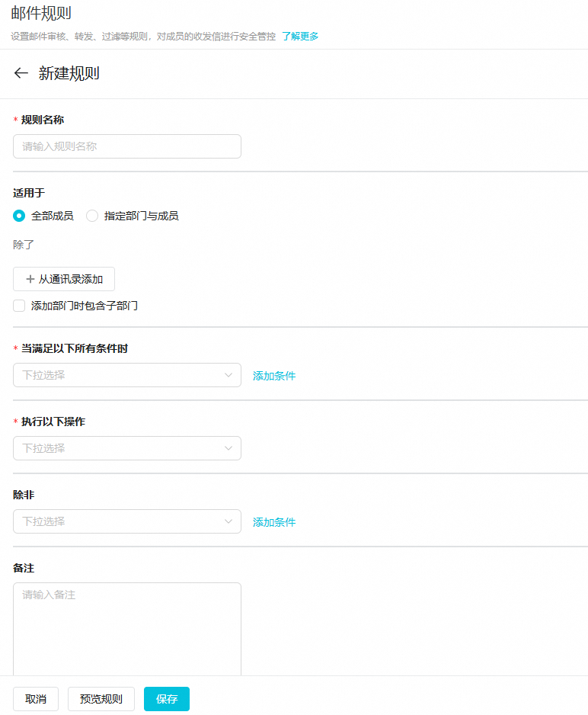Click the chevron arrow in the 执行以下操作 selector
Screen dimensions: 588x715
pyautogui.click(x=228, y=448)
